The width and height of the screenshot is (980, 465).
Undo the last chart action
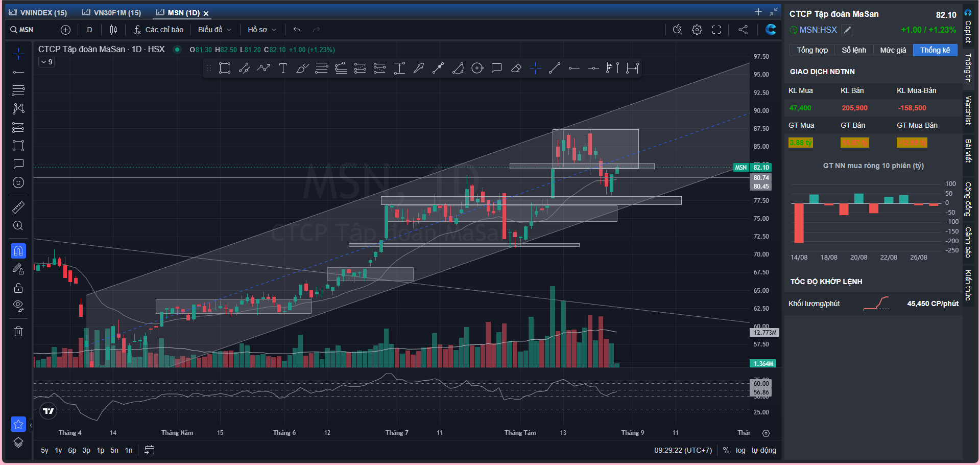(297, 30)
